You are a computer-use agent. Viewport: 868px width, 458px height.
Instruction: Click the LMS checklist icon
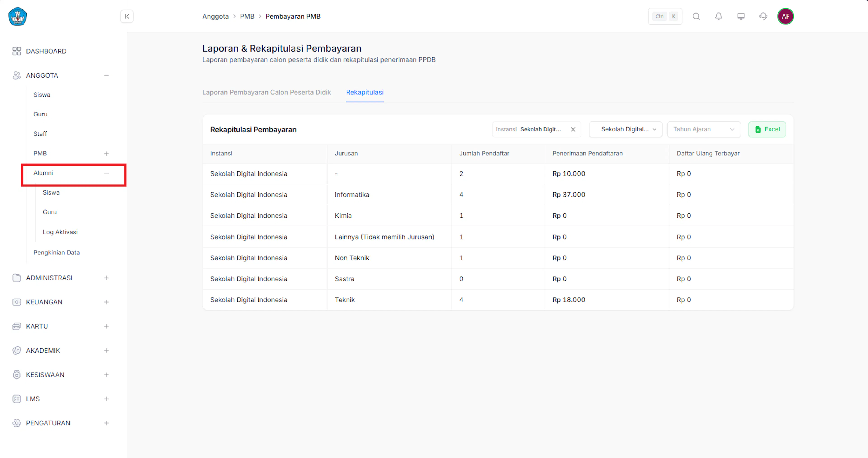17,399
